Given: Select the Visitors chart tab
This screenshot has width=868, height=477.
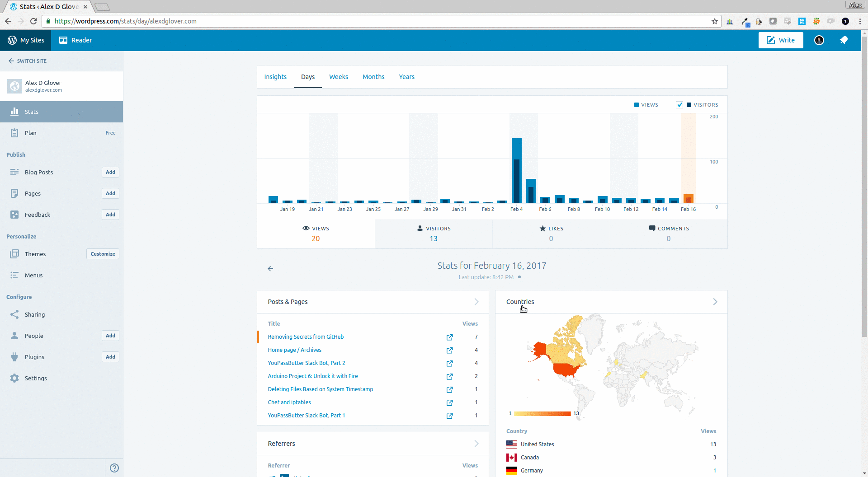Looking at the screenshot, I should click(434, 234).
